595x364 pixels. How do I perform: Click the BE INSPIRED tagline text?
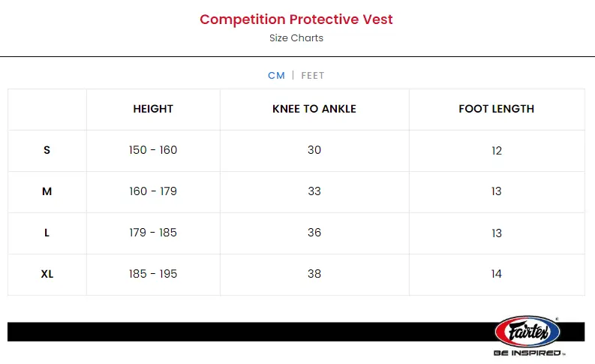[x=528, y=353]
